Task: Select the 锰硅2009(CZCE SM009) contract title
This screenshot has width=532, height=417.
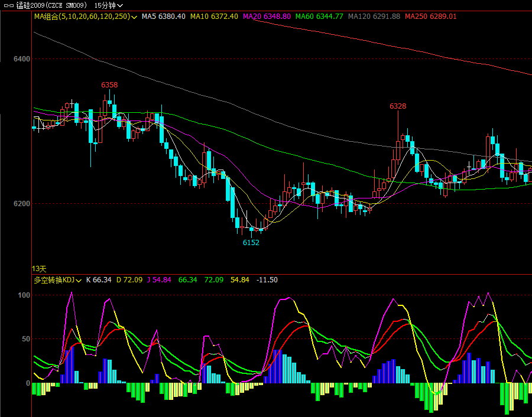Action: [51, 5]
